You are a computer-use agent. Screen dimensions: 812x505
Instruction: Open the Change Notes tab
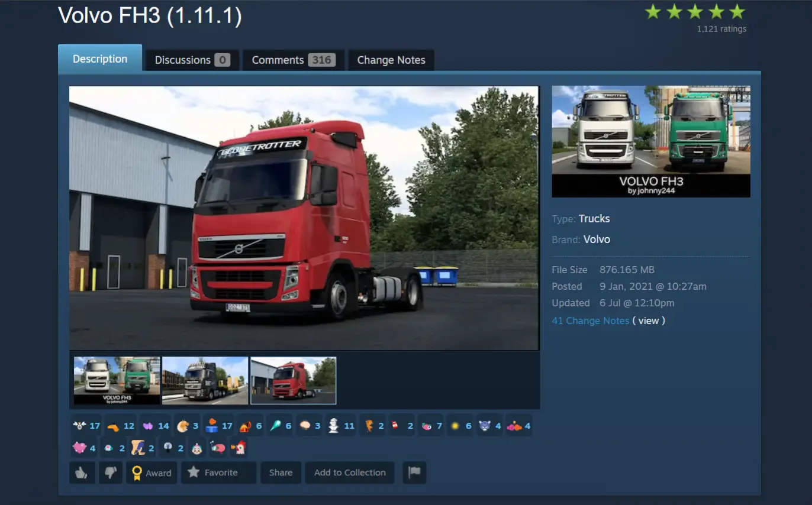391,60
